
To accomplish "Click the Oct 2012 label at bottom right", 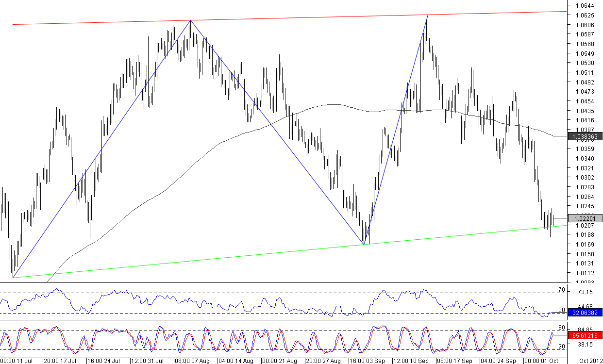I will click(590, 361).
